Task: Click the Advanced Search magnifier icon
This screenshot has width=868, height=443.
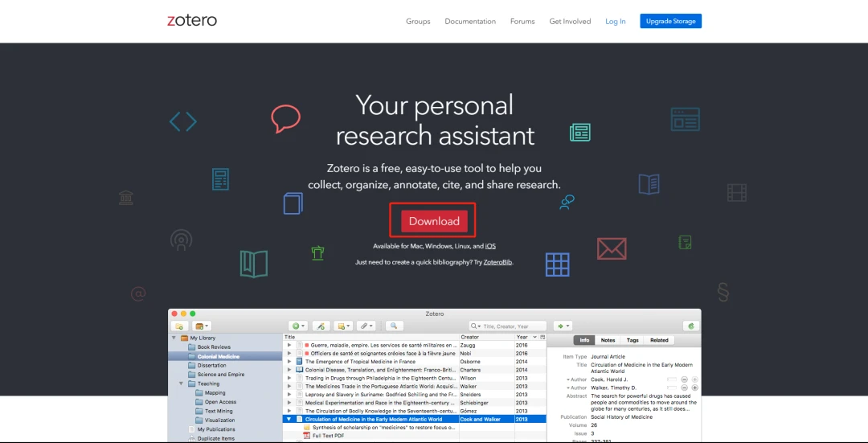Action: pyautogui.click(x=394, y=326)
